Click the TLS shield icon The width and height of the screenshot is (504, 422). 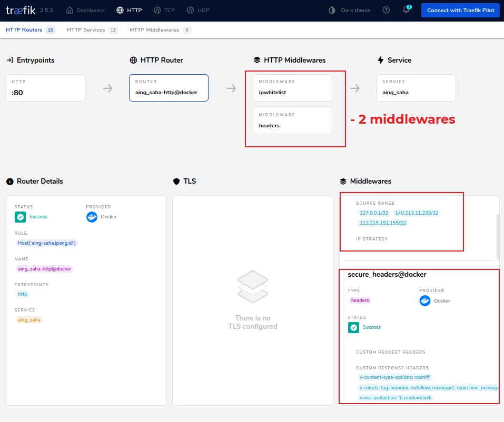tap(176, 182)
